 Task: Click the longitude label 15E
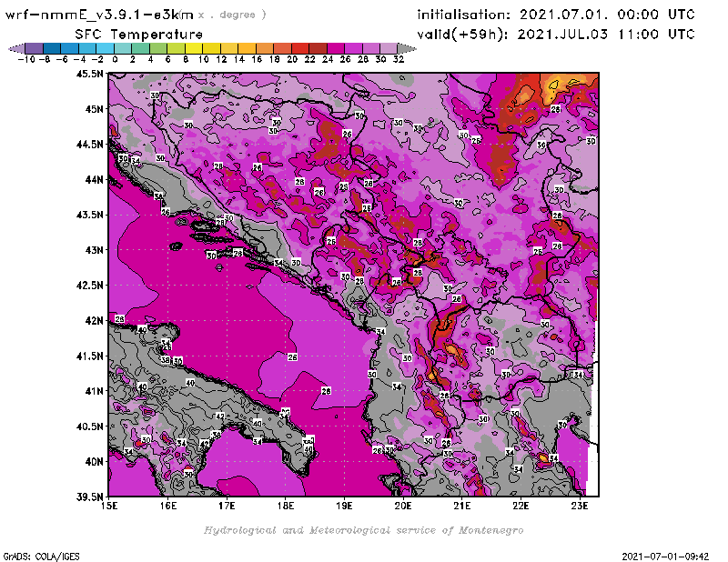[109, 506]
